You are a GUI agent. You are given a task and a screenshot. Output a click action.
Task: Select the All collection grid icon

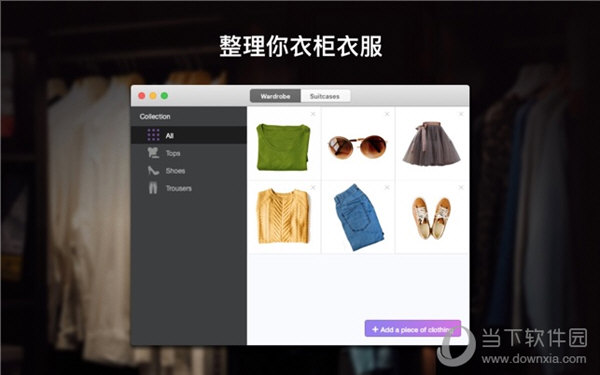[x=153, y=135]
